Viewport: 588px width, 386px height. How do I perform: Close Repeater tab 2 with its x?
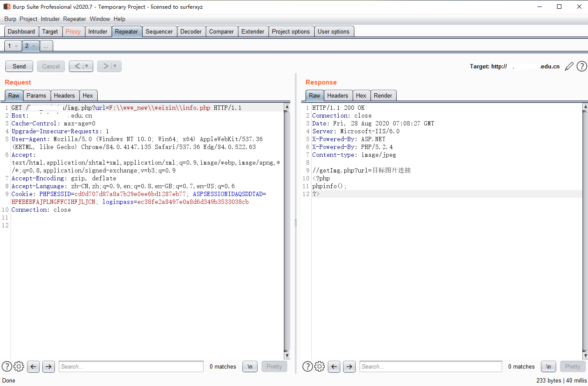click(34, 46)
